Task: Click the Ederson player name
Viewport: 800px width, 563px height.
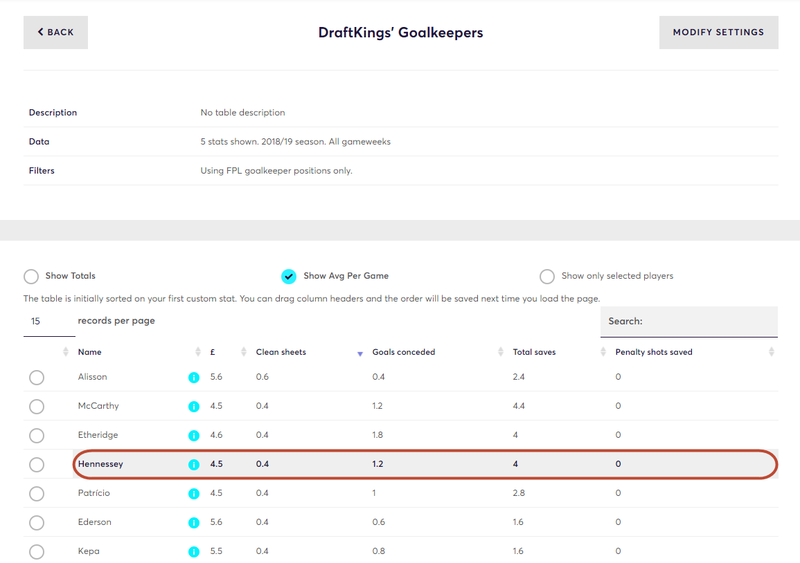Action: pyautogui.click(x=94, y=522)
